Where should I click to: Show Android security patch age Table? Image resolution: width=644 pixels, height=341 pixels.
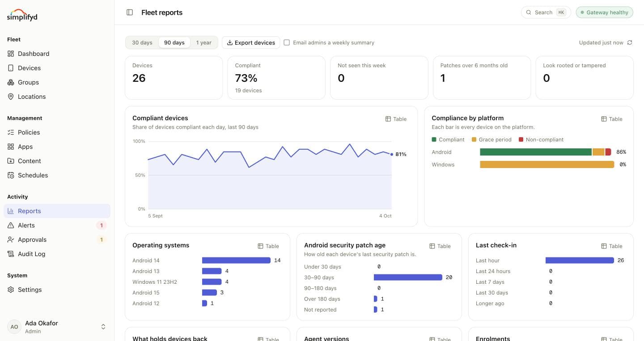(x=440, y=246)
